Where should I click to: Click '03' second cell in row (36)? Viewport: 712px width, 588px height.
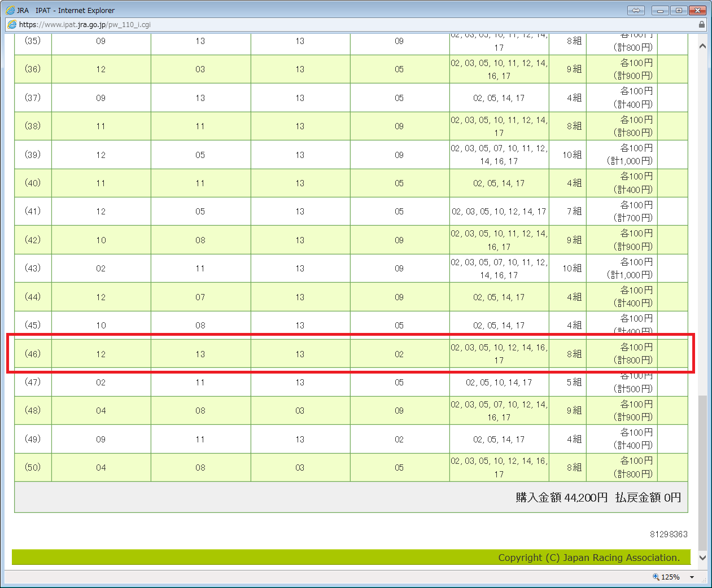tap(200, 69)
